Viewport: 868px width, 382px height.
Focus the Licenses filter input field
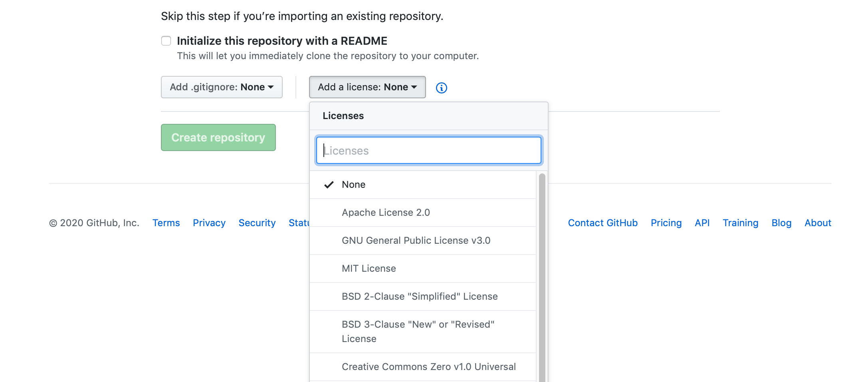[x=428, y=151]
